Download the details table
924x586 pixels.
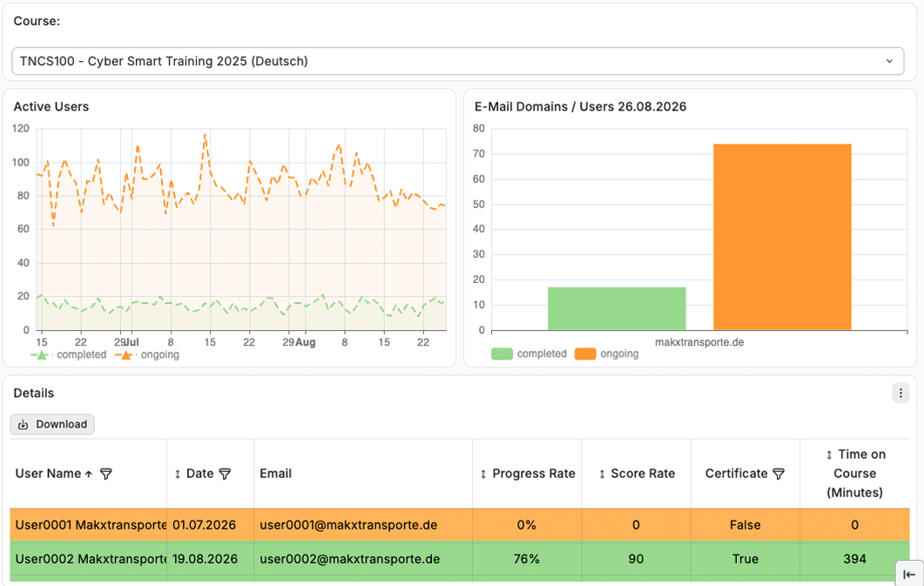52,424
